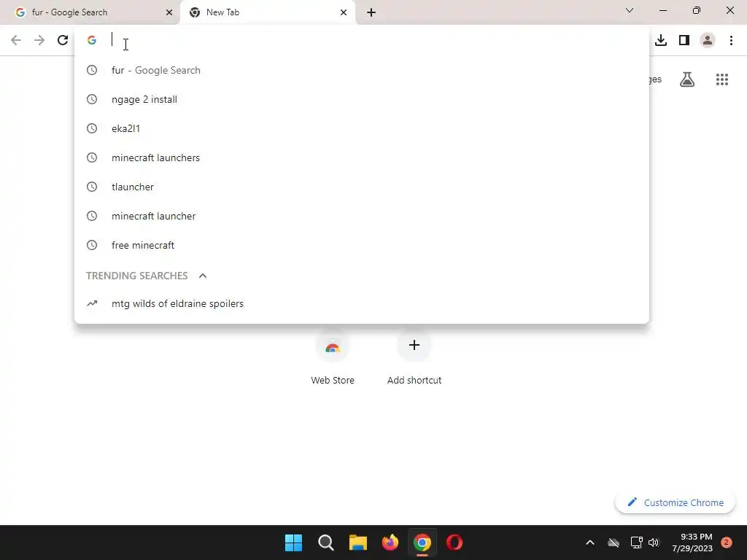Reload the current page
747x560 pixels.
[x=63, y=40]
